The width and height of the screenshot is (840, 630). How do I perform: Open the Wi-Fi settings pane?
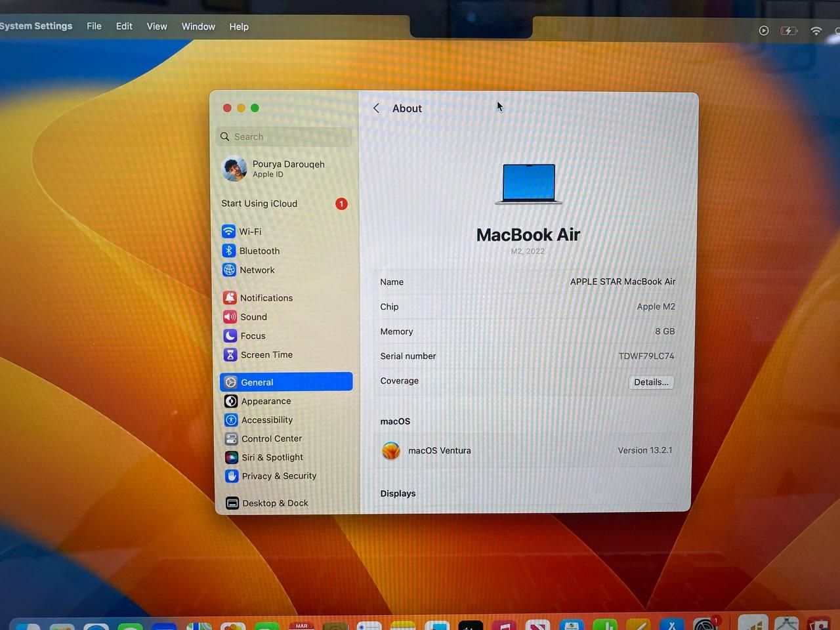(x=249, y=232)
